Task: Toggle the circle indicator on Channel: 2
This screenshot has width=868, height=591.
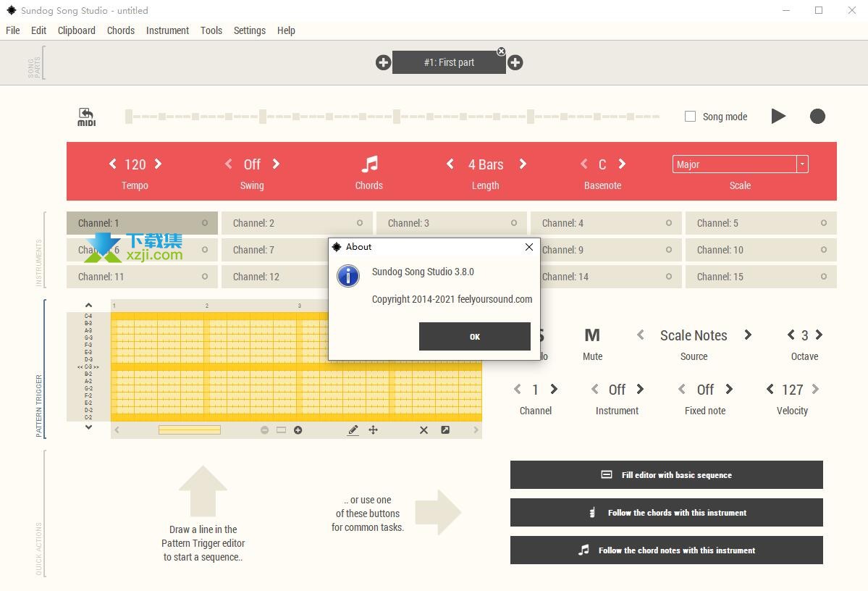Action: [360, 223]
